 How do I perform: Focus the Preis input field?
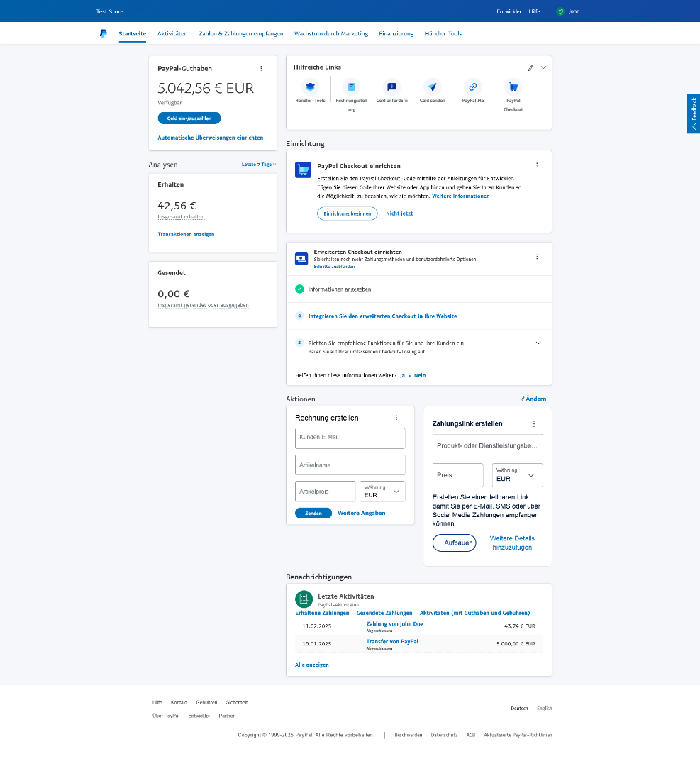(x=457, y=474)
